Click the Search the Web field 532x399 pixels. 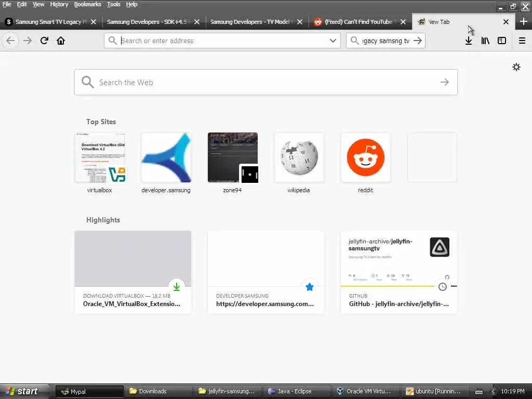pos(266,82)
